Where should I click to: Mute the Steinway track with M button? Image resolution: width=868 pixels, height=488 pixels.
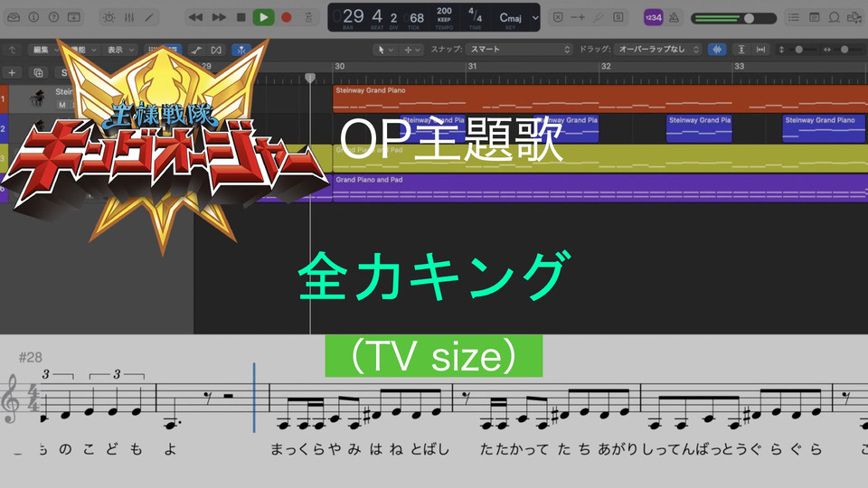pos(62,105)
